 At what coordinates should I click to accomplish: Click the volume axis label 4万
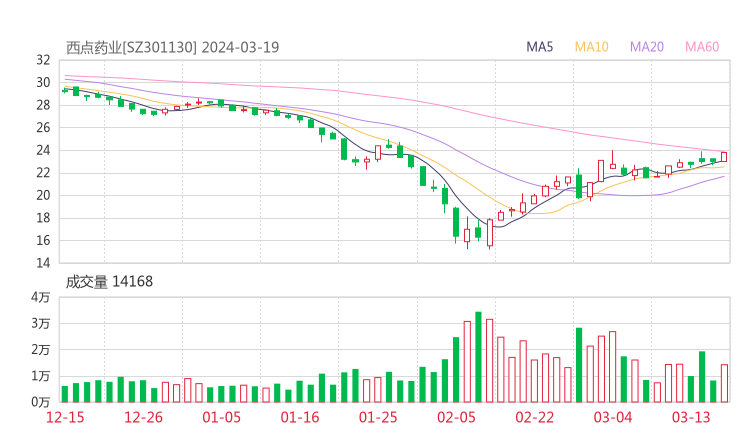pos(41,297)
